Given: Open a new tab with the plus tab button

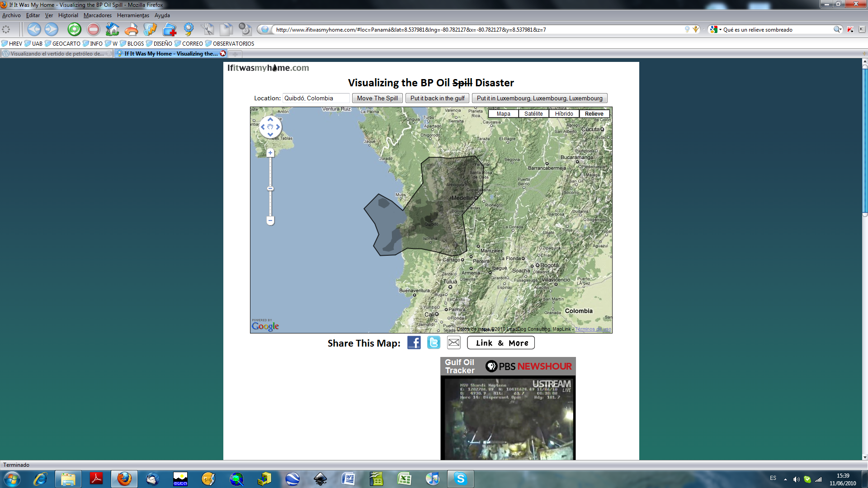Looking at the screenshot, I should click(x=235, y=54).
